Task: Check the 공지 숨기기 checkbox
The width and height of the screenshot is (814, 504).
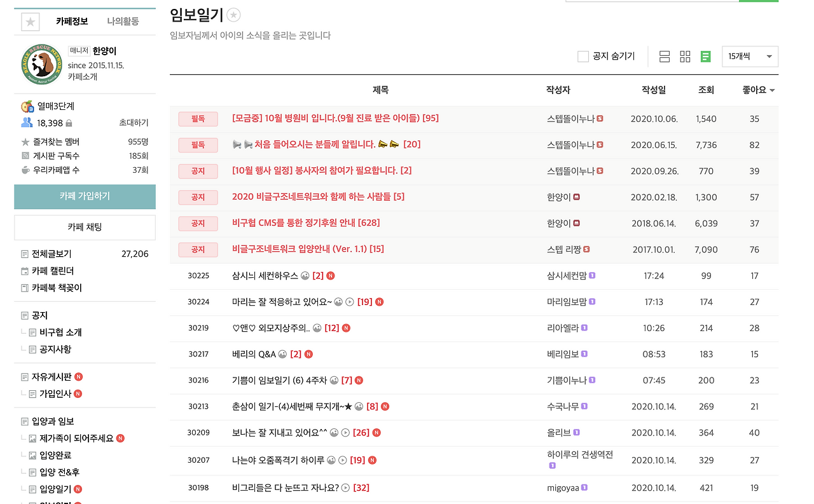Action: pos(583,57)
